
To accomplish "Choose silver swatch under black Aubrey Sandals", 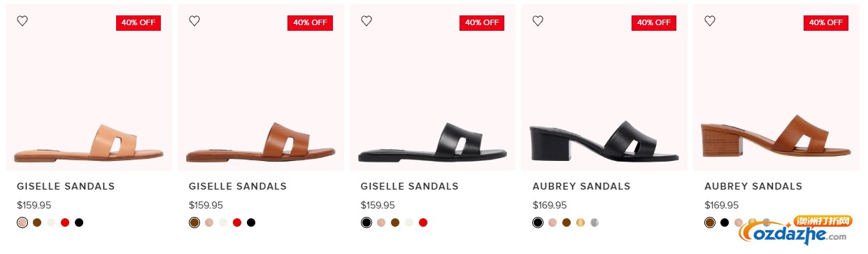I will [595, 223].
